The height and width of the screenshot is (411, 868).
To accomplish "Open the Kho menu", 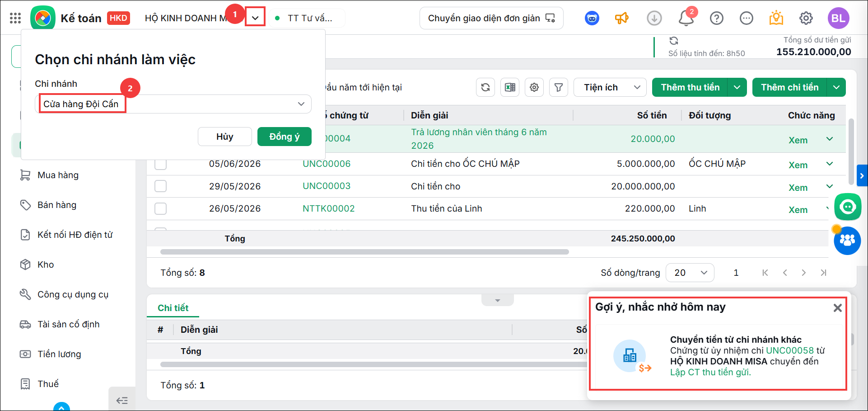I will [46, 265].
